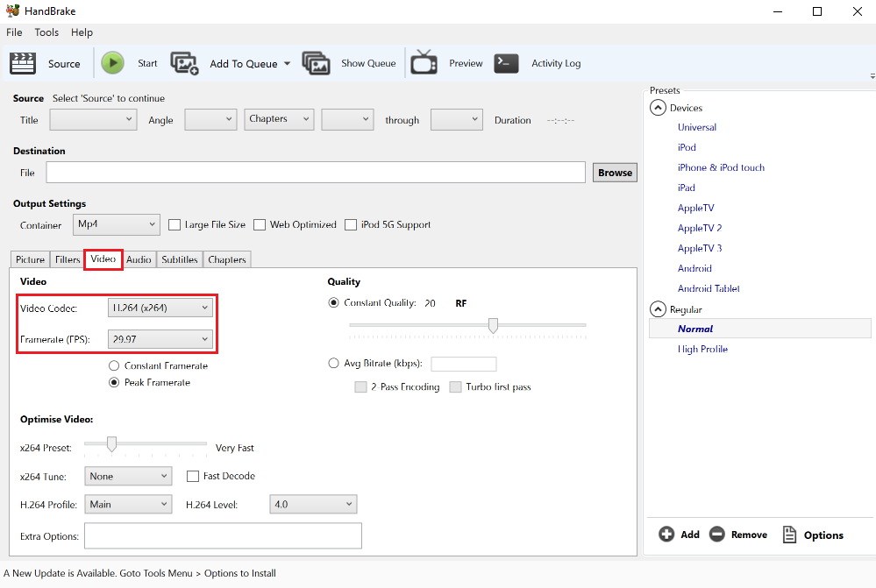Select the iPhone & iPod touch preset
This screenshot has width=876, height=588.
(721, 167)
